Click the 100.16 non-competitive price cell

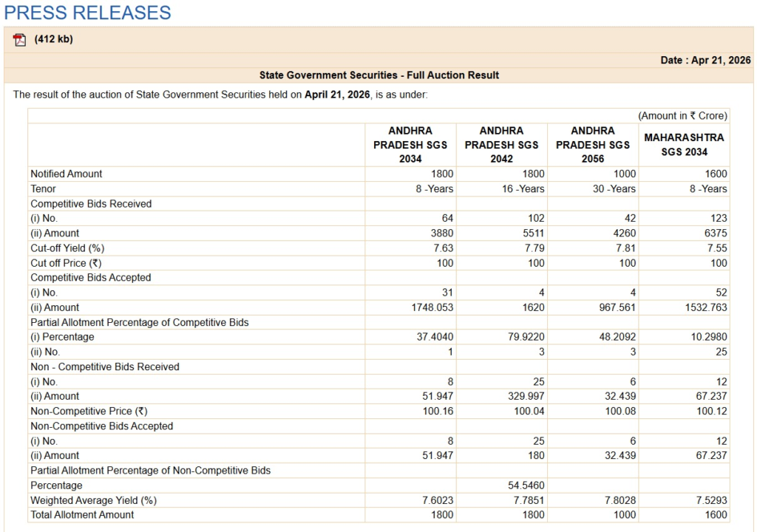click(438, 411)
